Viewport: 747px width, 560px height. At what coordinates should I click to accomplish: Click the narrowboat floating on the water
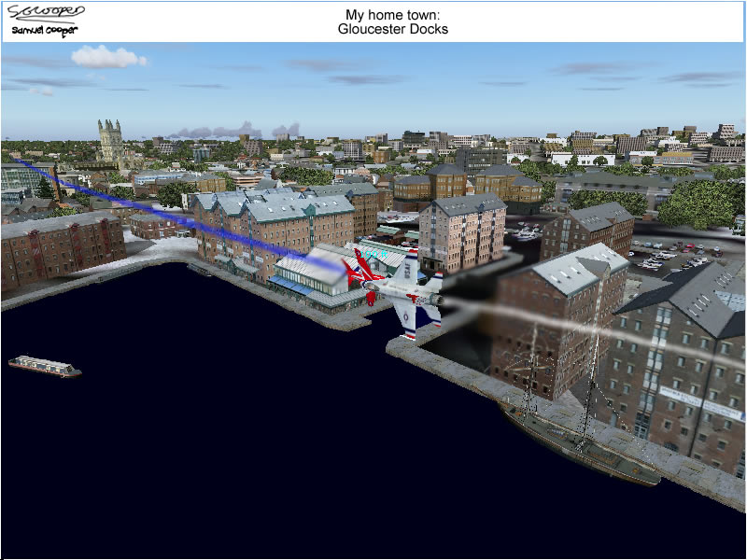[x=45, y=366]
